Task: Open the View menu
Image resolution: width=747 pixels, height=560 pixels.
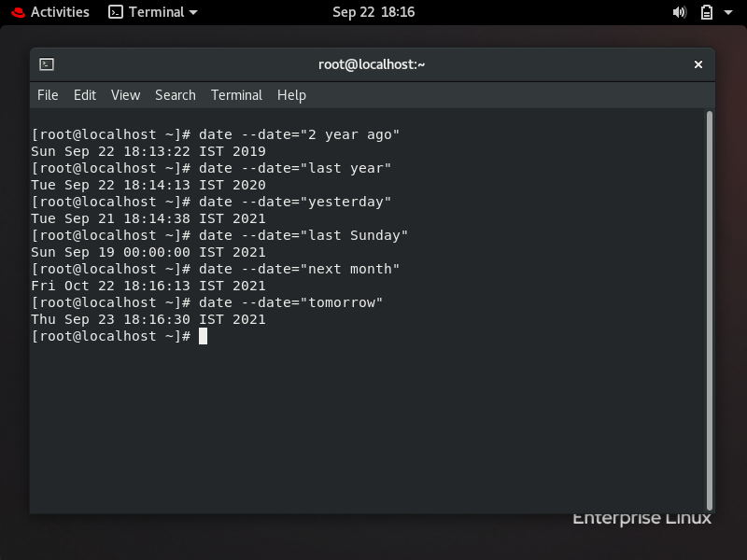Action: (x=125, y=95)
